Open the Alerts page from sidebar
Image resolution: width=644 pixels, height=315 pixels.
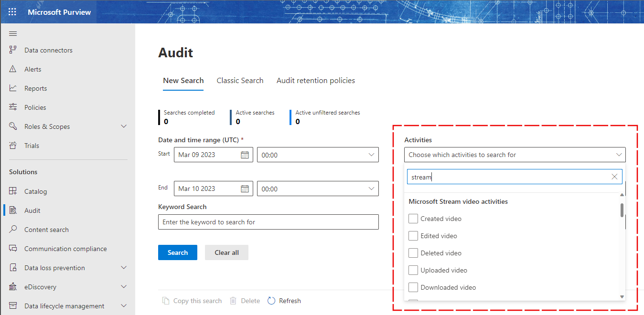[33, 69]
